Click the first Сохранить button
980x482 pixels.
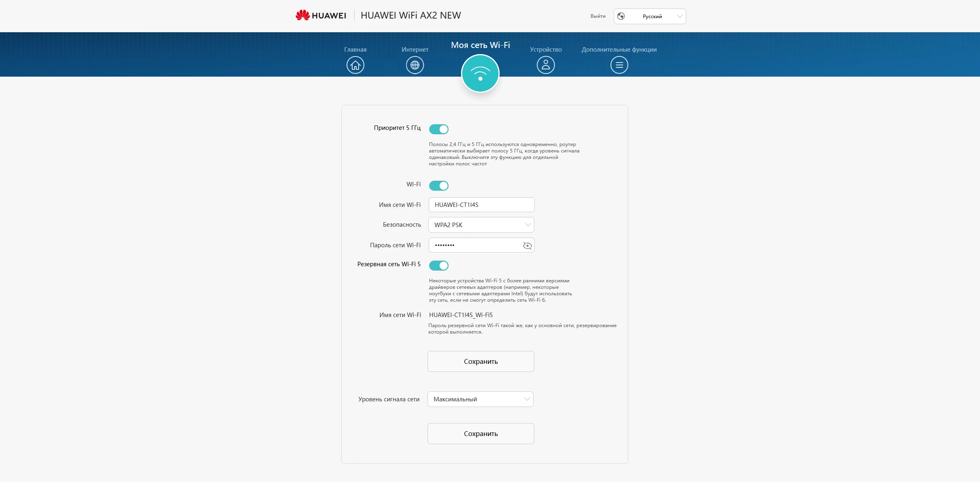click(481, 361)
